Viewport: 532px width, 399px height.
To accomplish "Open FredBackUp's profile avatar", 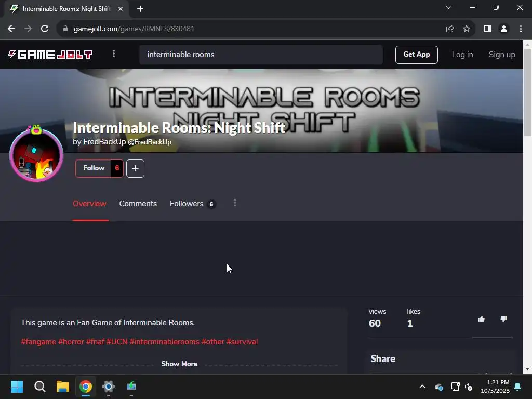I will [36, 155].
